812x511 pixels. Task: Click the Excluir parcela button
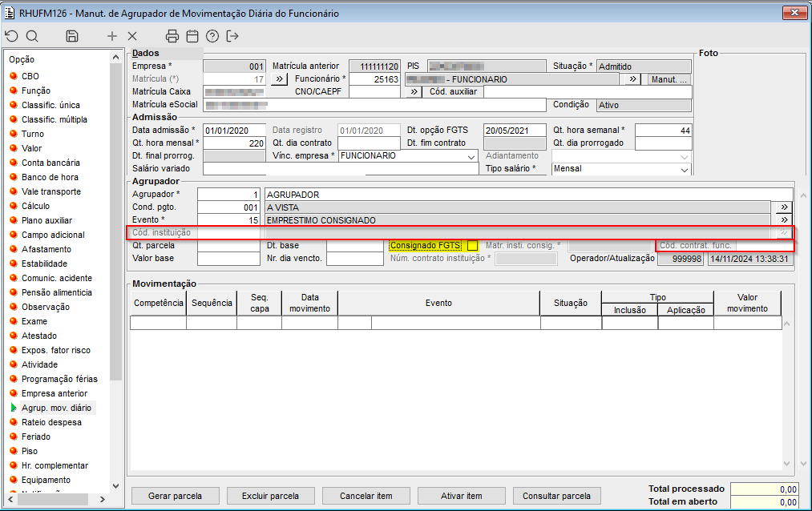click(x=270, y=496)
